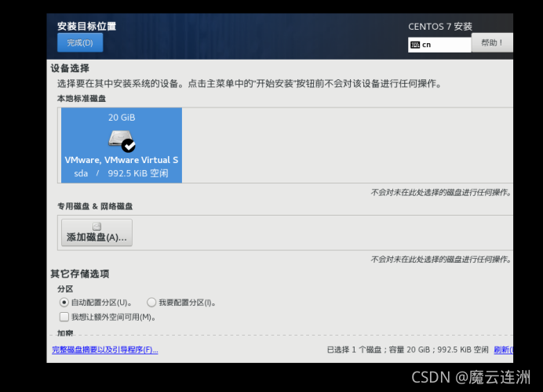Click the small disk icon above 添加磁盘
The width and height of the screenshot is (543, 392).
pyautogui.click(x=97, y=227)
